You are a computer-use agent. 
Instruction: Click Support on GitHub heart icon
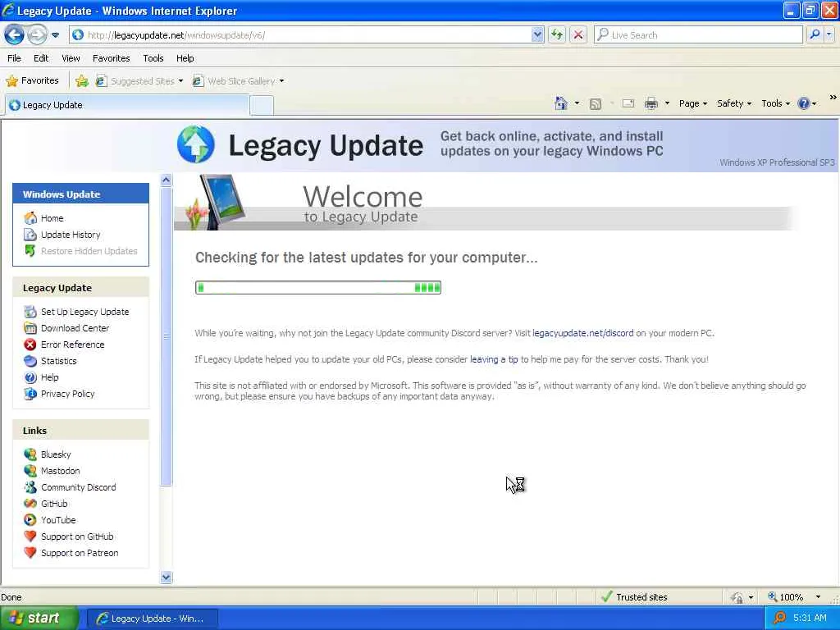pos(30,536)
